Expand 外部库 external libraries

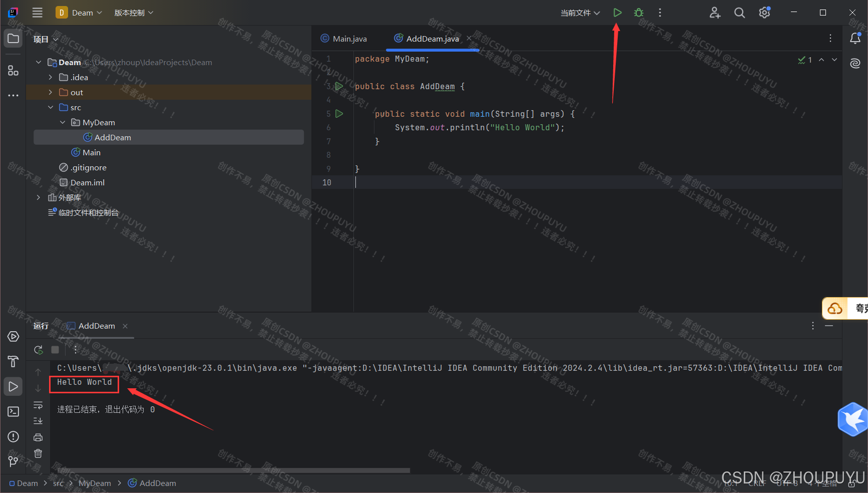39,197
